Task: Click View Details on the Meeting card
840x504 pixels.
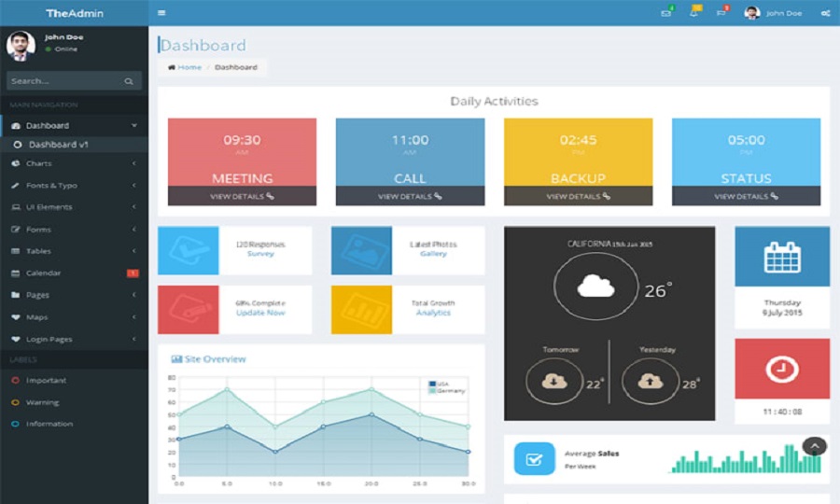Action: click(242, 196)
